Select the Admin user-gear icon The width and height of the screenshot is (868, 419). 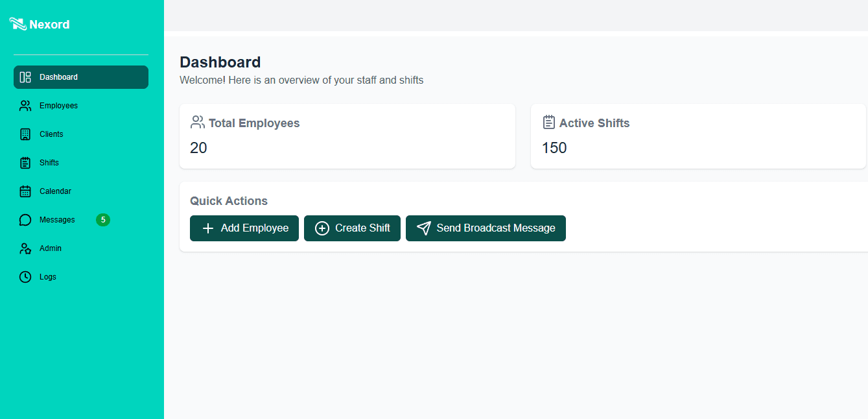pyautogui.click(x=25, y=248)
